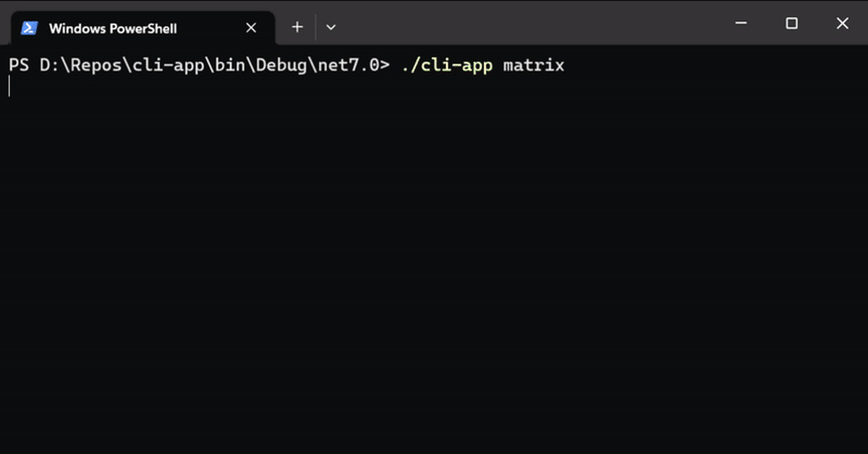Close the terminal window
Image resolution: width=868 pixels, height=454 pixels.
842,23
